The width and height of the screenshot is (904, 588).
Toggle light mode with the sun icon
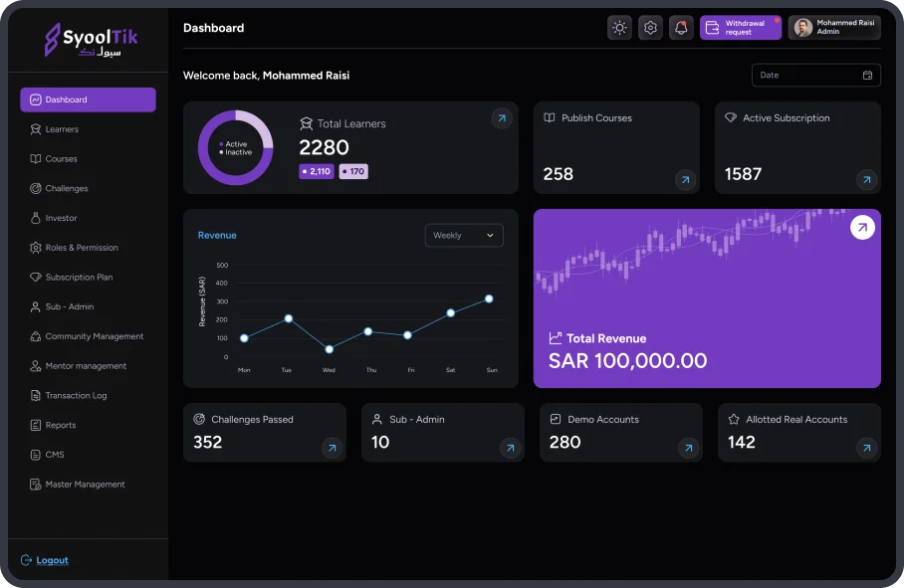[x=619, y=28]
